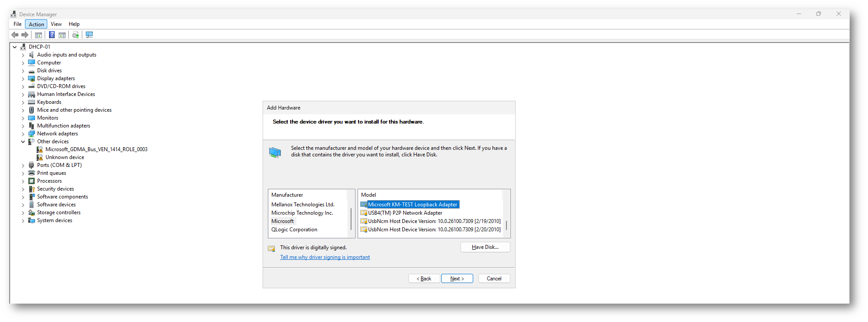Screen dimensions: 868x322
Task: Click the toolbar Back arrow icon
Action: [x=15, y=35]
